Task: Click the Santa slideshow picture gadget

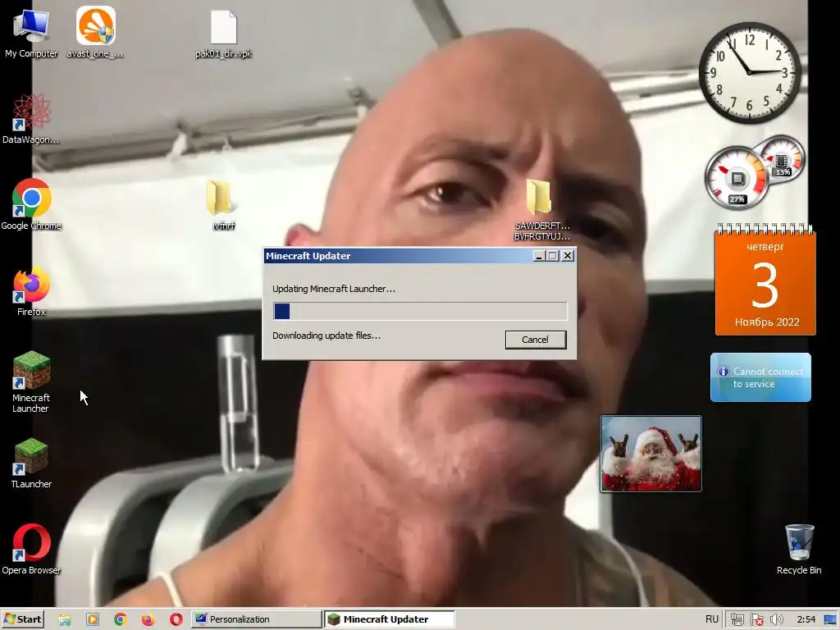Action: pyautogui.click(x=651, y=453)
